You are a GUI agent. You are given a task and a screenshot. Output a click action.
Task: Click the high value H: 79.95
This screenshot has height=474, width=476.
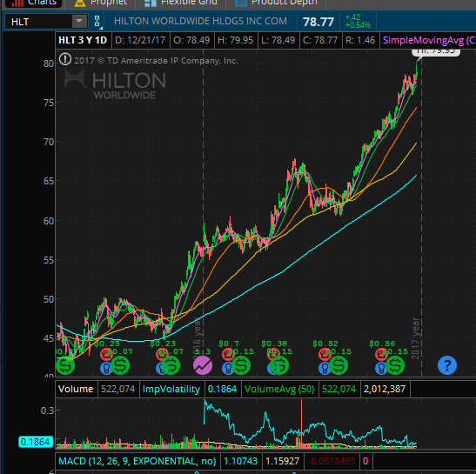235,40
